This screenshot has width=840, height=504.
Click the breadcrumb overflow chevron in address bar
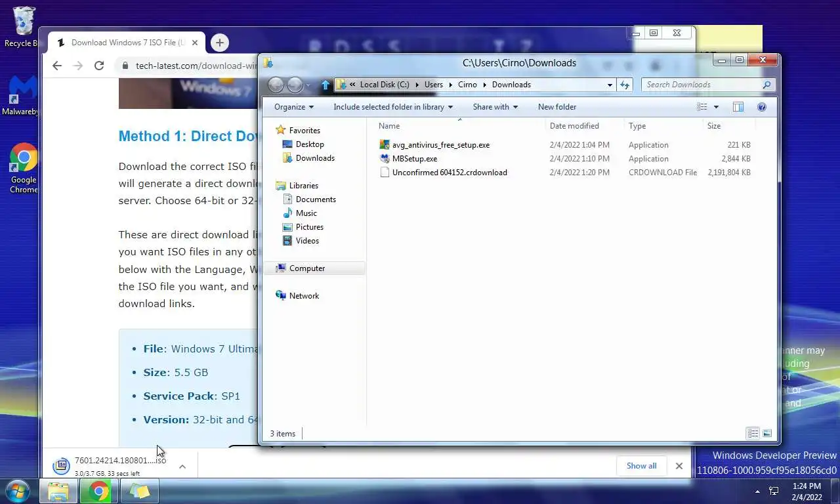coord(353,85)
